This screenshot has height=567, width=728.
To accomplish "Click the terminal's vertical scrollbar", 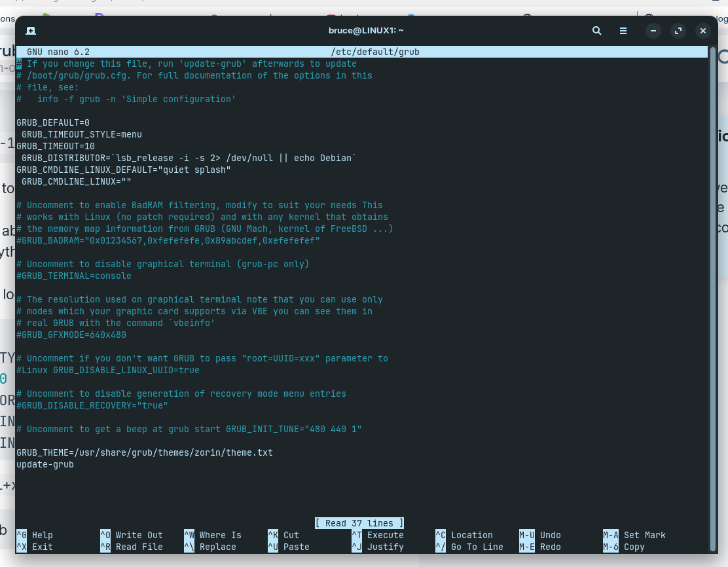I will pos(713,295).
